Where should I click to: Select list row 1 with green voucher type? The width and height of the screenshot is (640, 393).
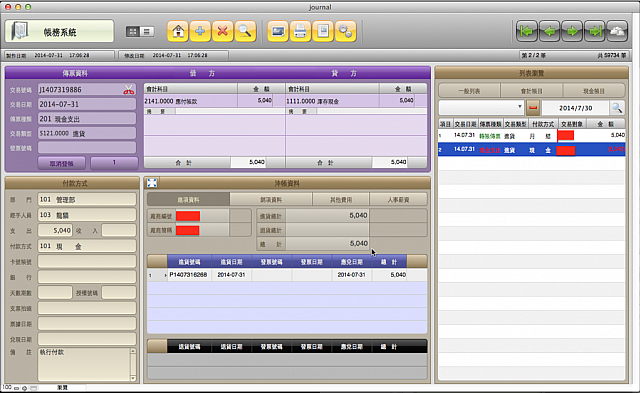pyautogui.click(x=531, y=135)
